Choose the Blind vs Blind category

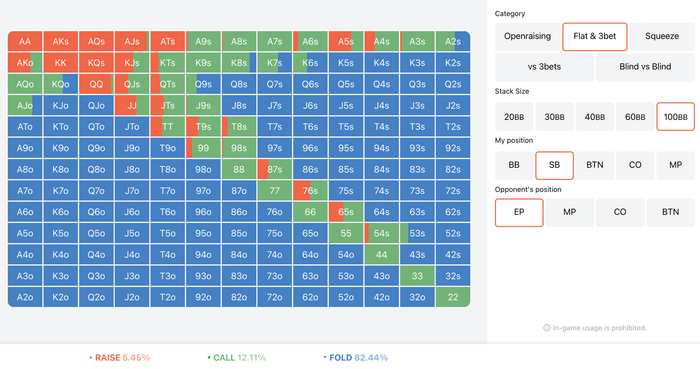click(x=645, y=67)
